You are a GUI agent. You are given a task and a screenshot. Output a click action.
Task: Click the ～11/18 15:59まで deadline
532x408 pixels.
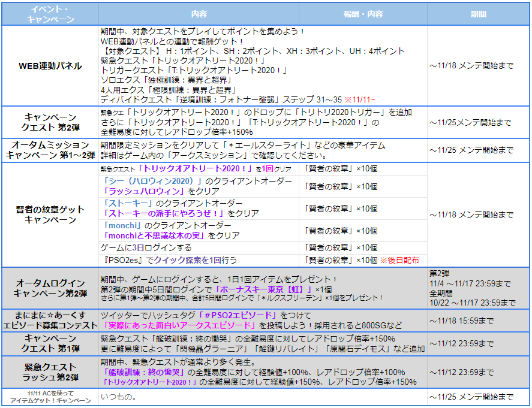coord(461,321)
